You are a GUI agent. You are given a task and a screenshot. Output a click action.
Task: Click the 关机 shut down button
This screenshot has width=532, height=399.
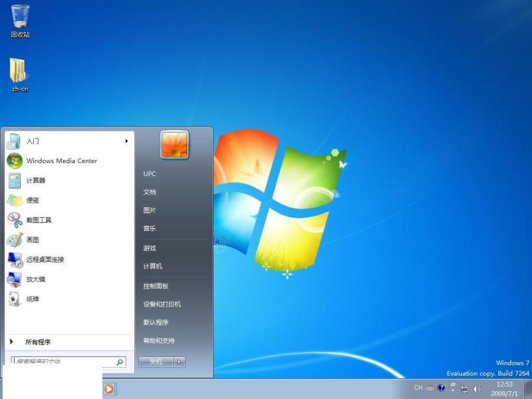tap(156, 362)
